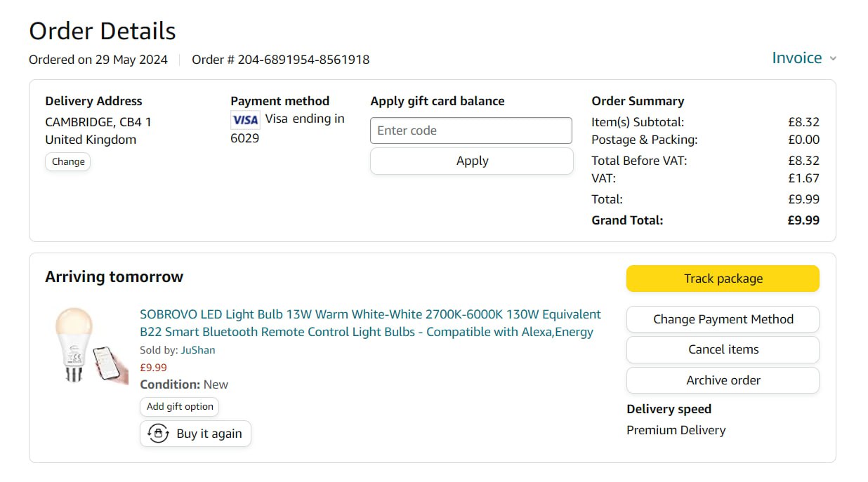This screenshot has height=482, width=868.
Task: Archive this order
Action: [x=723, y=380]
